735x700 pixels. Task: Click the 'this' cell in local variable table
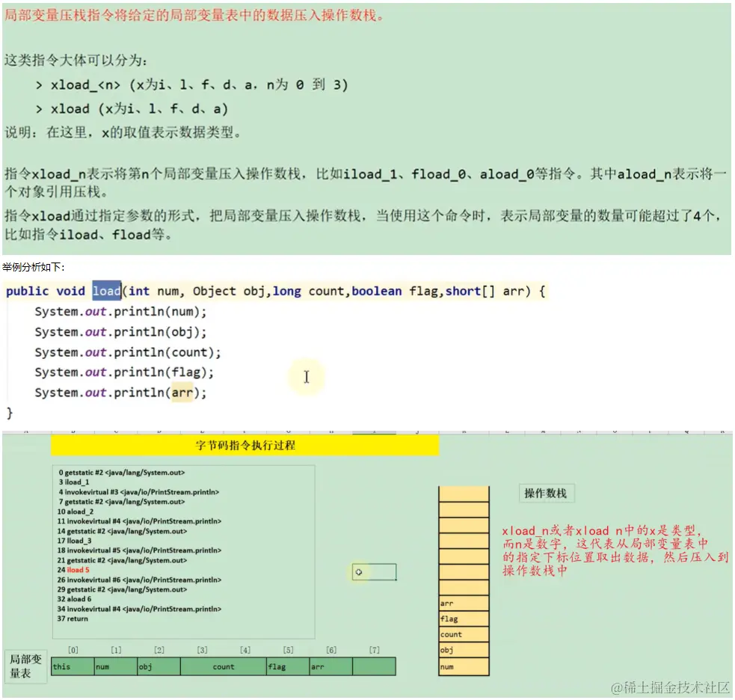pos(73,666)
